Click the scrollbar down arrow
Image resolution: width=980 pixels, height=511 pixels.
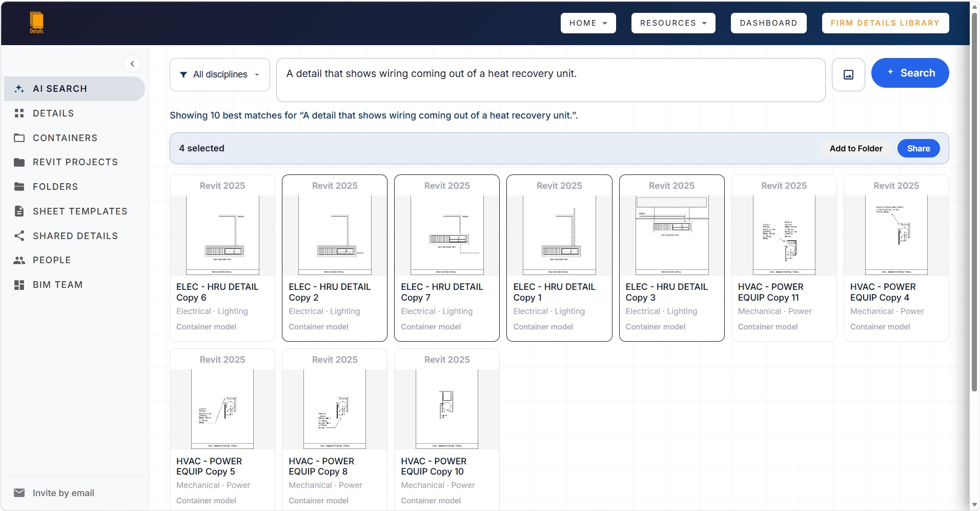pos(974,505)
